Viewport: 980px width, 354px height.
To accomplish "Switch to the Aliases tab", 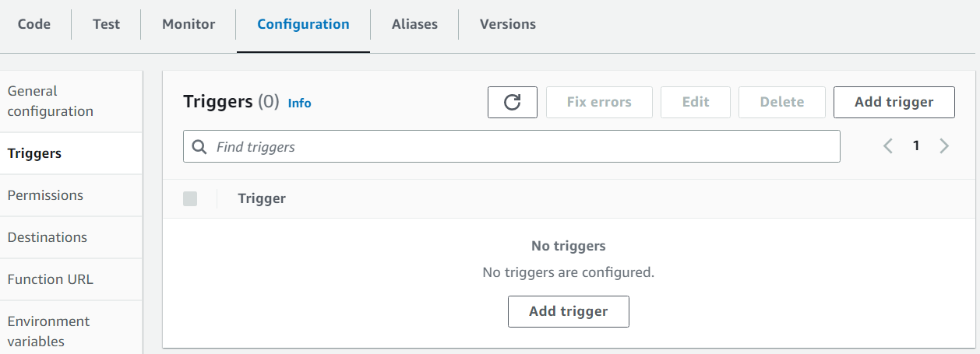I will 414,24.
